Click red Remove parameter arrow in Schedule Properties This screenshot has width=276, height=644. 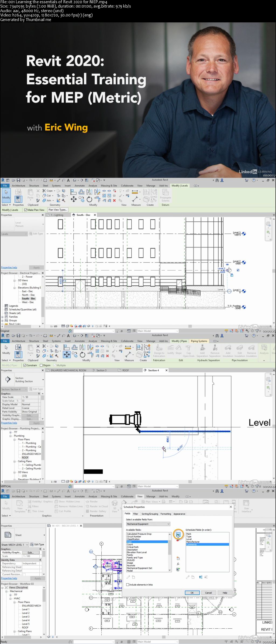[x=178, y=540]
